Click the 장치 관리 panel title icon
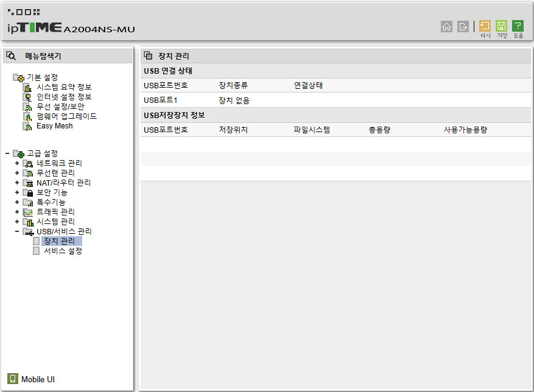 pyautogui.click(x=148, y=55)
